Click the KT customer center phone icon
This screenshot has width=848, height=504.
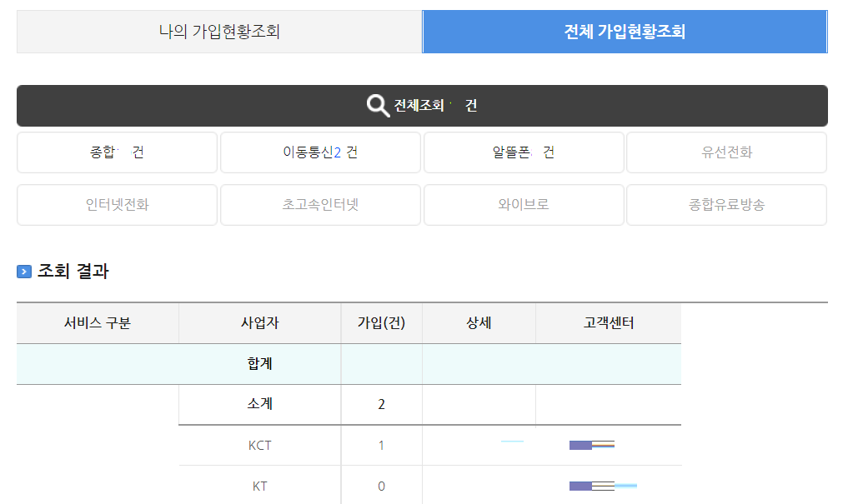coord(592,484)
